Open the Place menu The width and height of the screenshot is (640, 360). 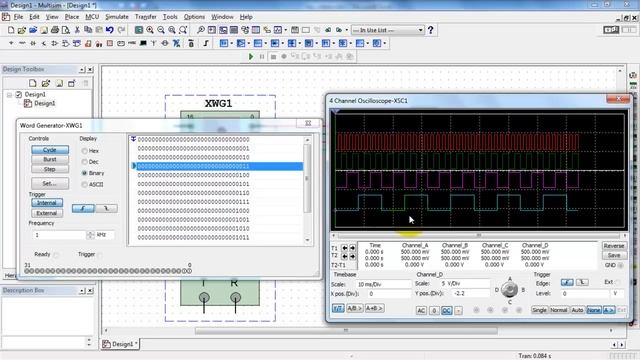point(71,17)
